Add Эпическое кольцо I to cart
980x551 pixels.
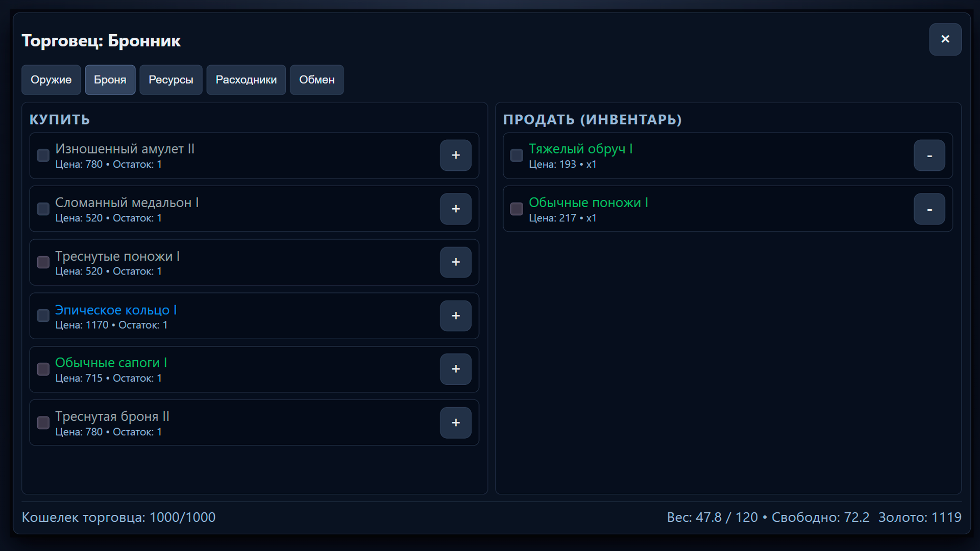456,316
